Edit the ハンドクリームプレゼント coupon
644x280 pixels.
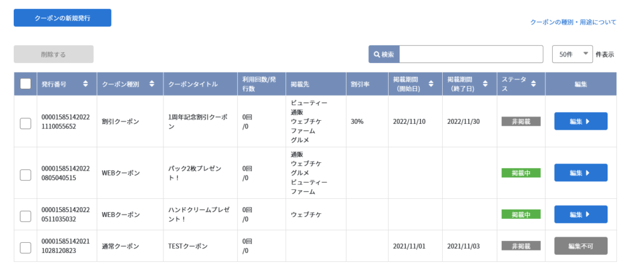(x=580, y=214)
